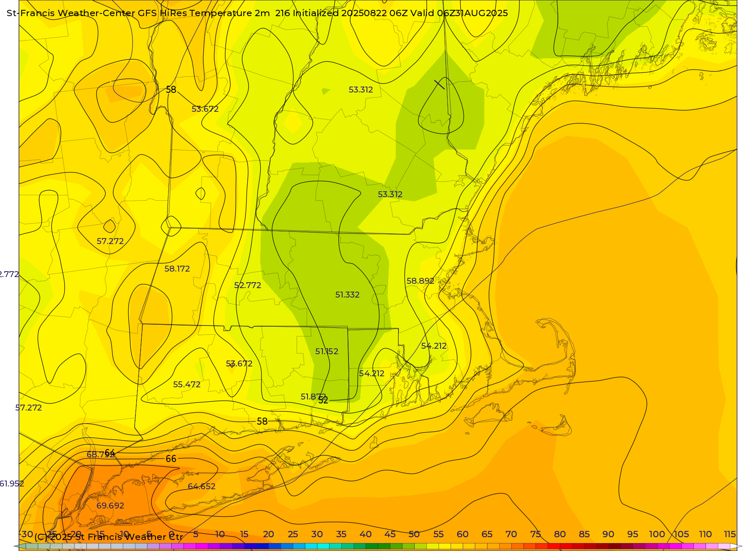Click the 75 label on the color scale

pyautogui.click(x=535, y=534)
